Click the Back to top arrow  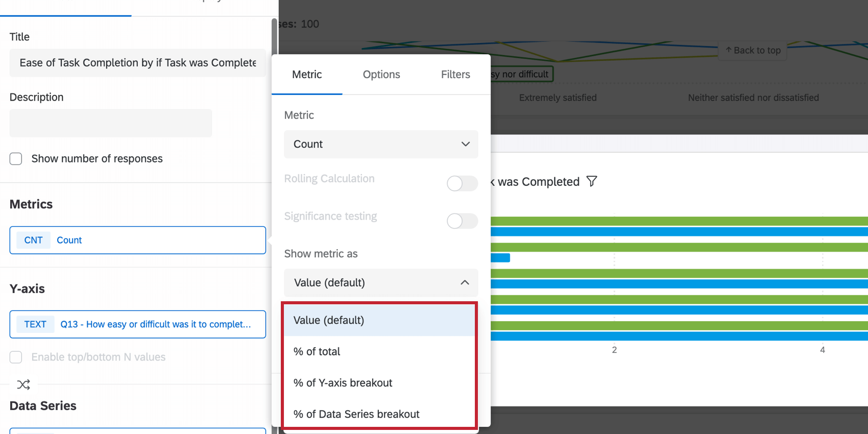pyautogui.click(x=729, y=50)
